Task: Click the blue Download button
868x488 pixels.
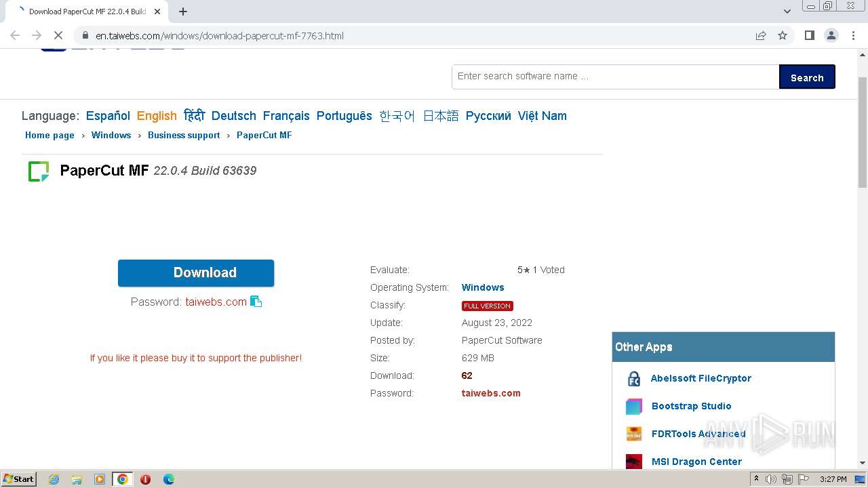Action: (196, 272)
